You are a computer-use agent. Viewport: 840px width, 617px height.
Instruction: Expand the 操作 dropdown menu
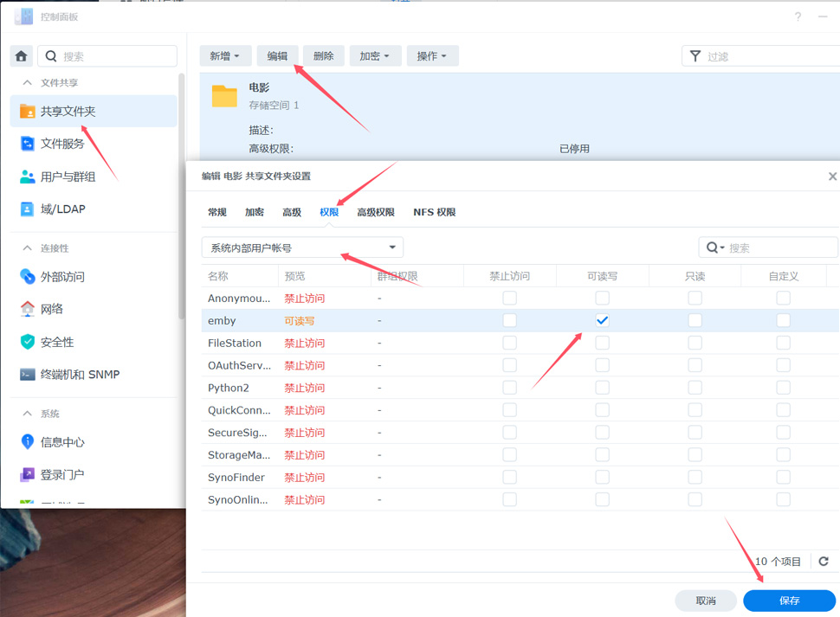click(432, 56)
